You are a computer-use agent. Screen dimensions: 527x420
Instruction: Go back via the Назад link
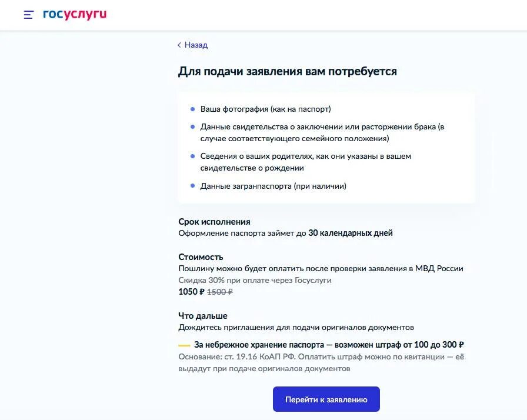click(x=196, y=45)
